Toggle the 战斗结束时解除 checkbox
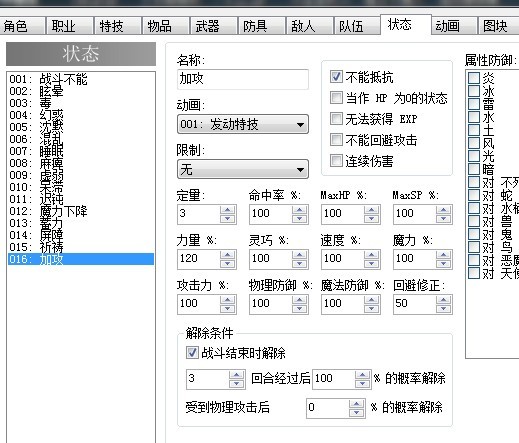 (192, 352)
